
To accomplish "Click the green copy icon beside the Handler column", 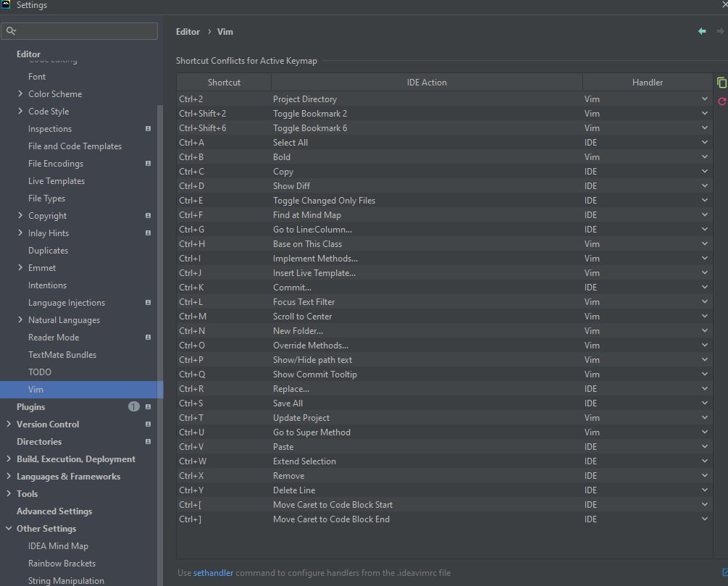I will point(721,83).
